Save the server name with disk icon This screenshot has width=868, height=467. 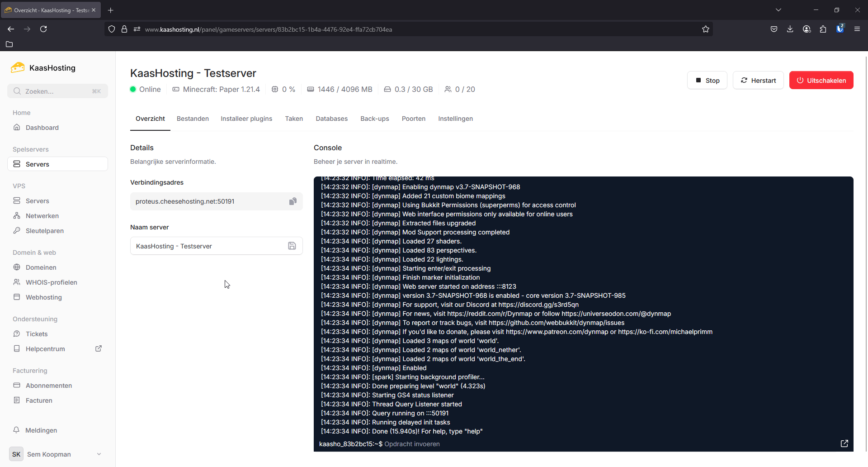(x=292, y=246)
